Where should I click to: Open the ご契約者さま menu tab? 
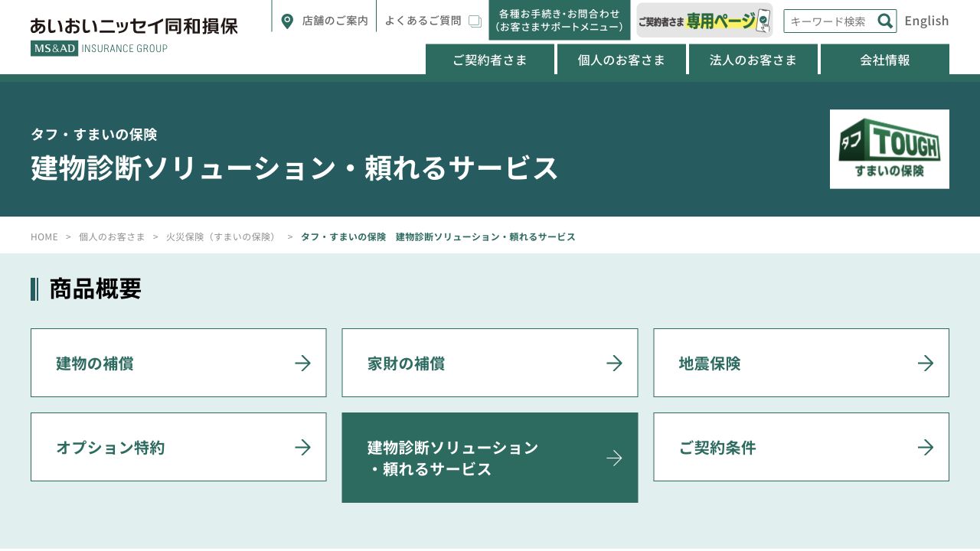click(x=490, y=60)
